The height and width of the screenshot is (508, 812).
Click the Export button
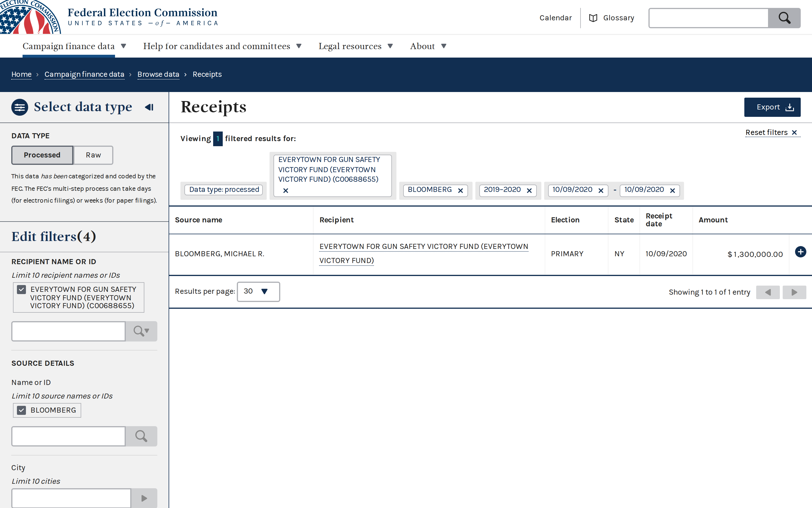[772, 107]
